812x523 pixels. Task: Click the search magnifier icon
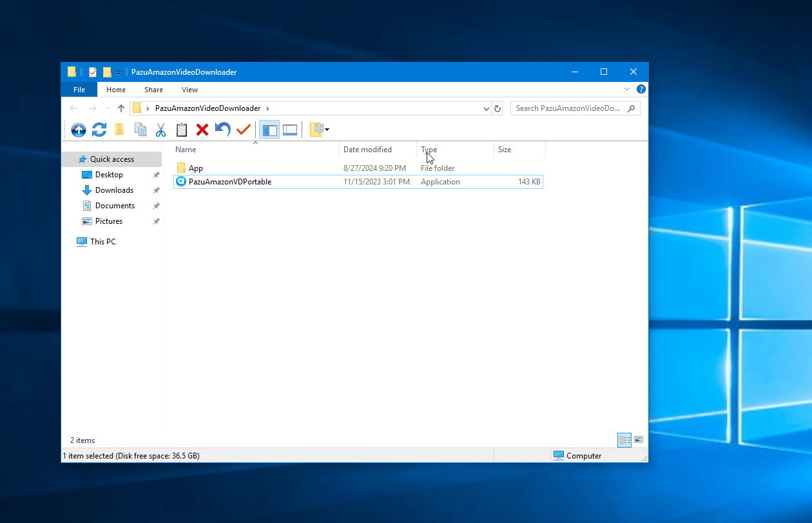[632, 108]
